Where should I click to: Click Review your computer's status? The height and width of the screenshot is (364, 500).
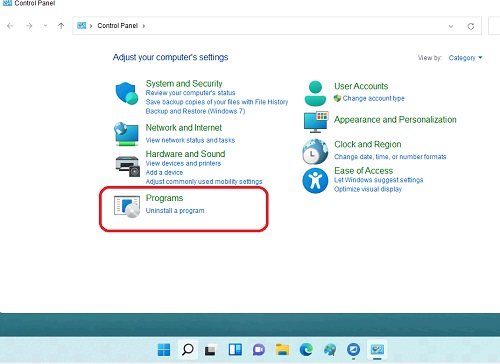(190, 93)
